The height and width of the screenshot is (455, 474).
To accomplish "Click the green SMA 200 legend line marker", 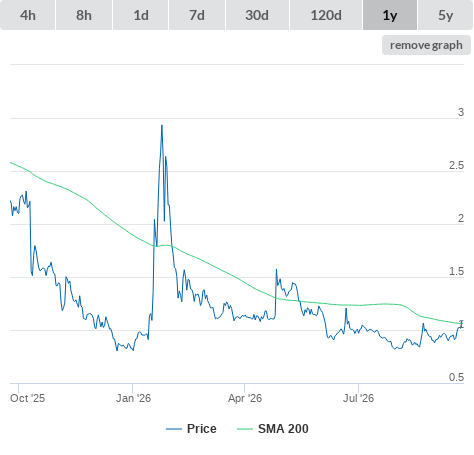I will point(245,429).
